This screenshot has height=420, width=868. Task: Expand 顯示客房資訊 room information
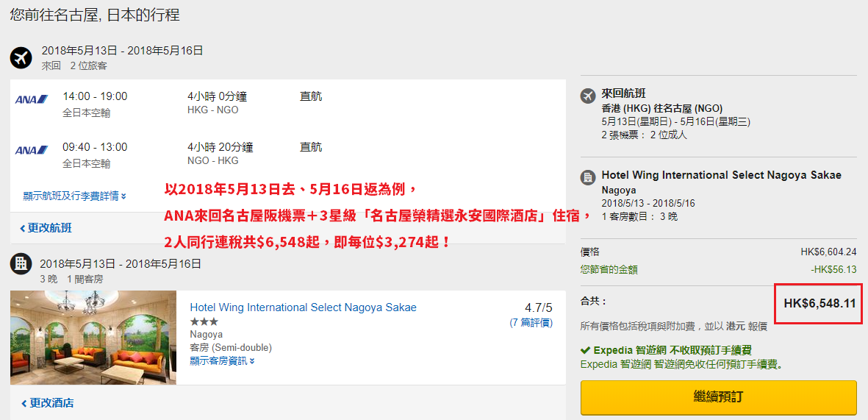point(222,360)
